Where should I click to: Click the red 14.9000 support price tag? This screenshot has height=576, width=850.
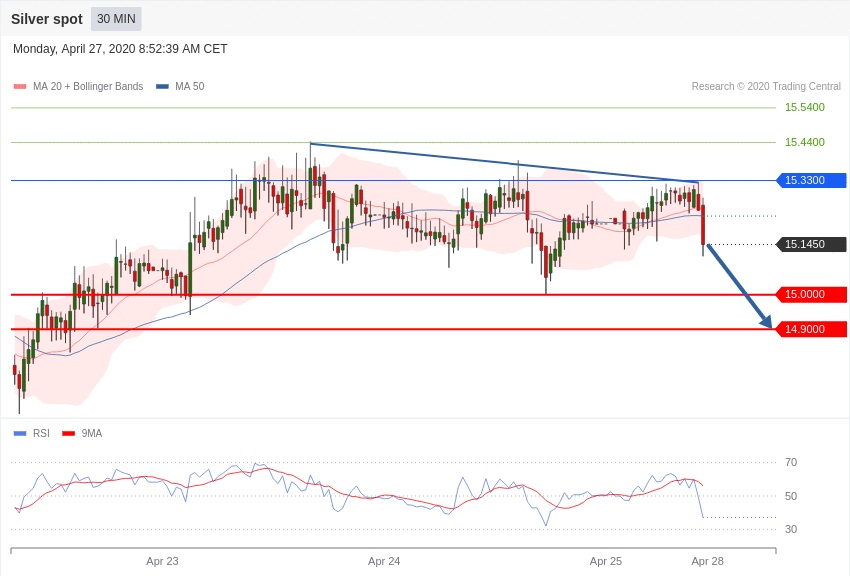tap(812, 329)
